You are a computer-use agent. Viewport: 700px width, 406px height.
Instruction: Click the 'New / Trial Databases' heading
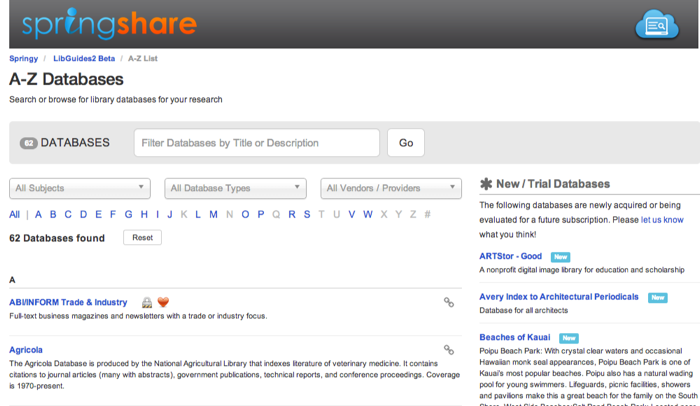(553, 184)
